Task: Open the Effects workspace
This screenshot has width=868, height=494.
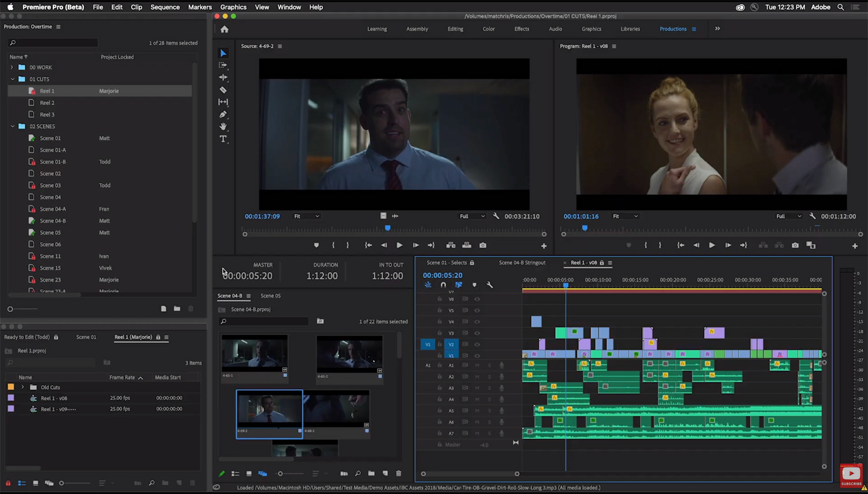Action: pyautogui.click(x=521, y=29)
